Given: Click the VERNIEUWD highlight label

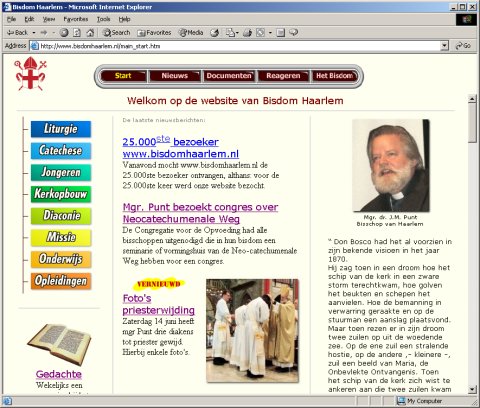Looking at the screenshot, I should [x=159, y=284].
